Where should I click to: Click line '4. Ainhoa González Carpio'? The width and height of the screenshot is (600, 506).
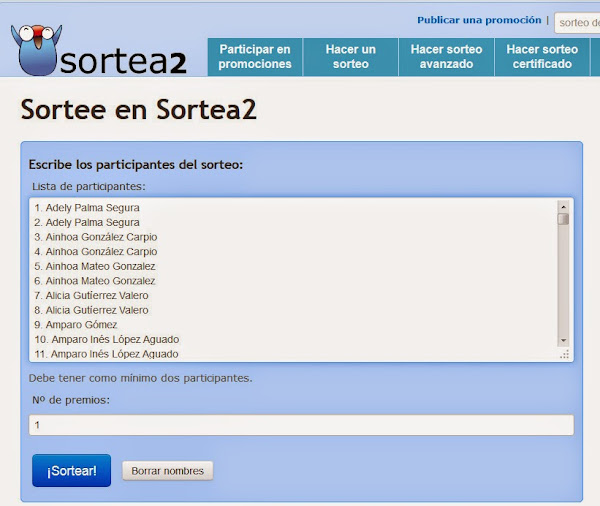coord(96,251)
